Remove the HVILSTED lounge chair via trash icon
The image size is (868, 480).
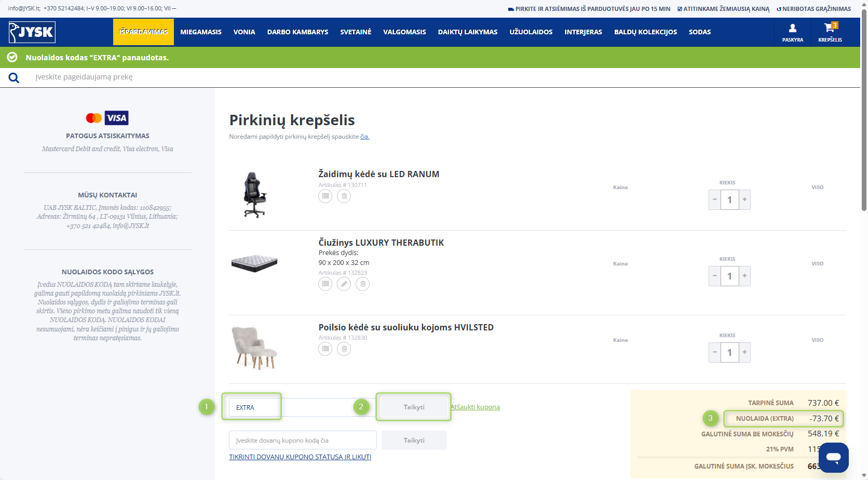click(344, 349)
